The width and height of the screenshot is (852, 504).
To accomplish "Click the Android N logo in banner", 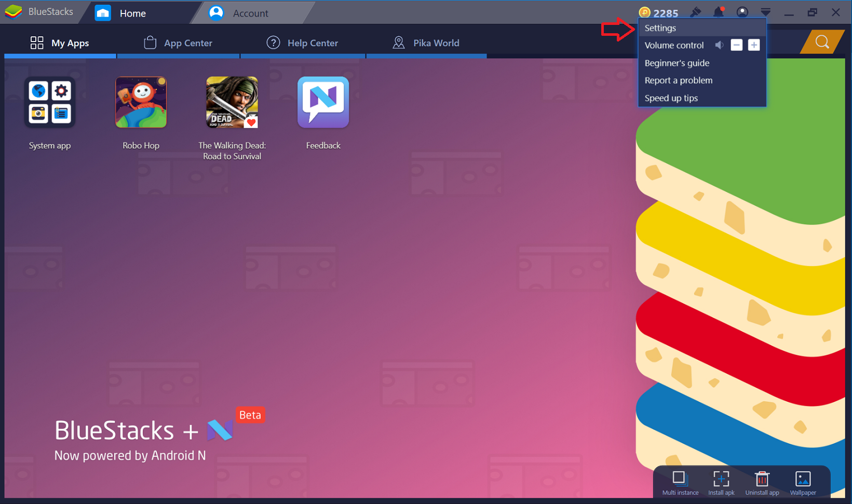I will click(220, 430).
